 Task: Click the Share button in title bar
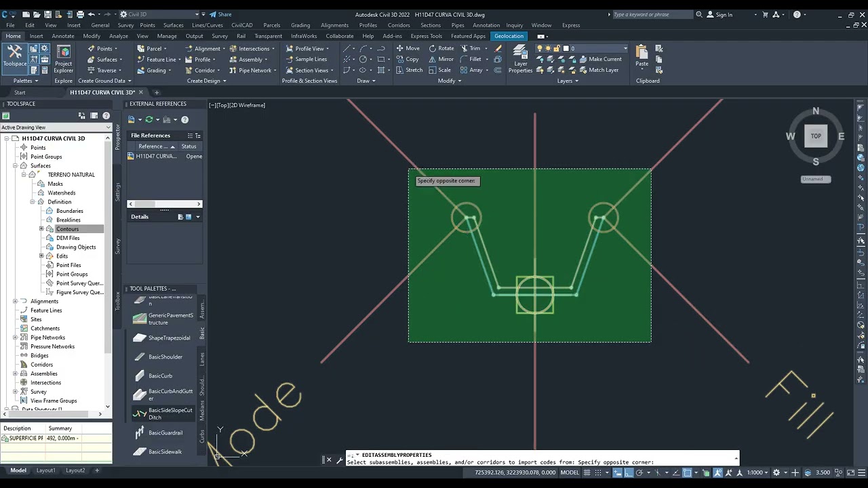220,14
